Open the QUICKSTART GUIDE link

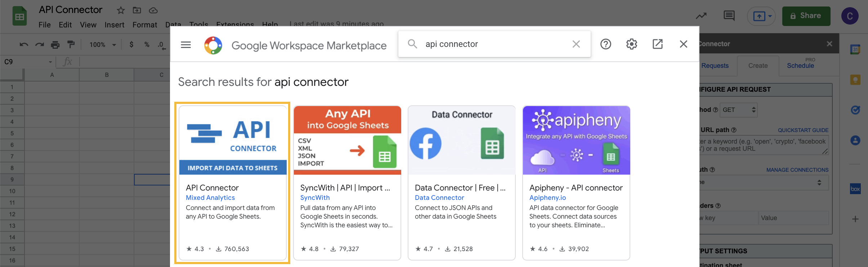803,130
